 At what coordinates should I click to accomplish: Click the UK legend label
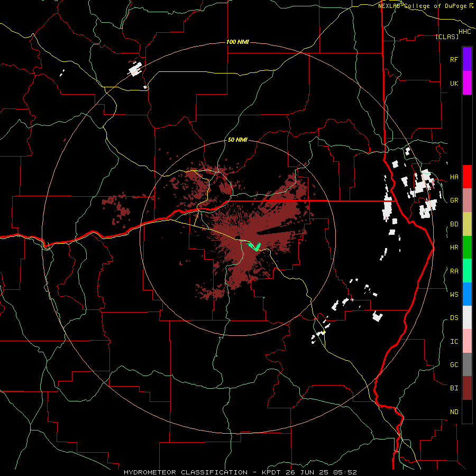(x=454, y=83)
